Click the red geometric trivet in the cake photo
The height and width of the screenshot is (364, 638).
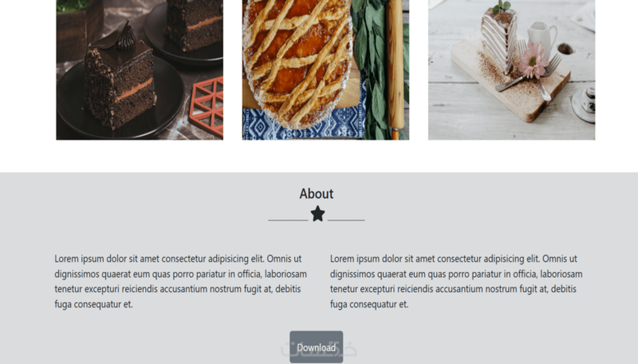[x=208, y=108]
